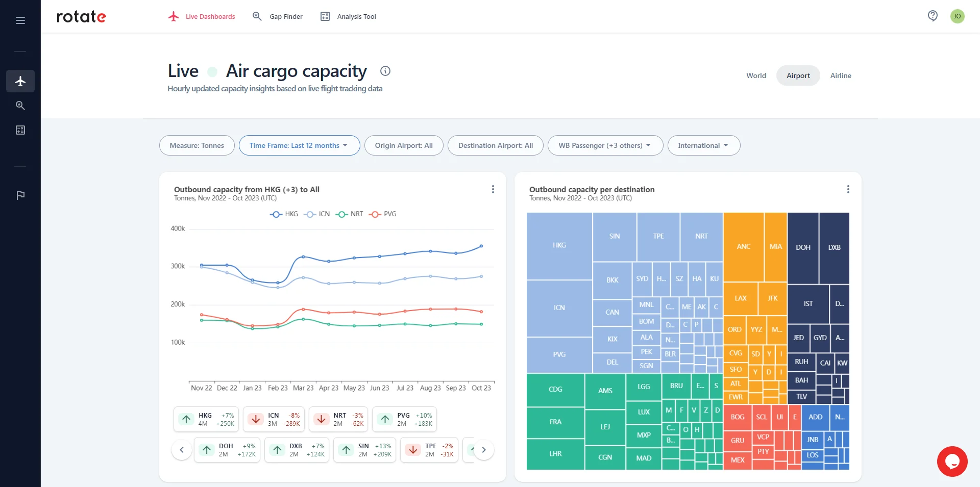Open Gap Finder magnifier icon in sidebar

[20, 106]
